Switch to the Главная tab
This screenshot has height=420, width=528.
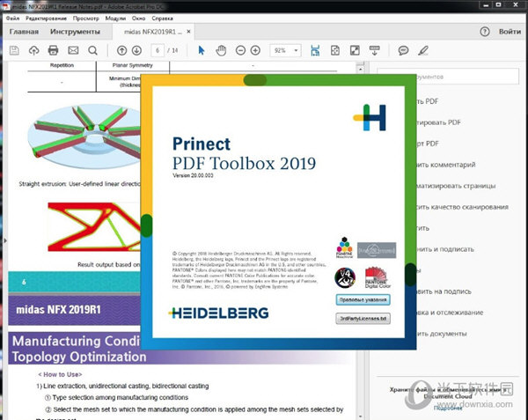click(24, 32)
